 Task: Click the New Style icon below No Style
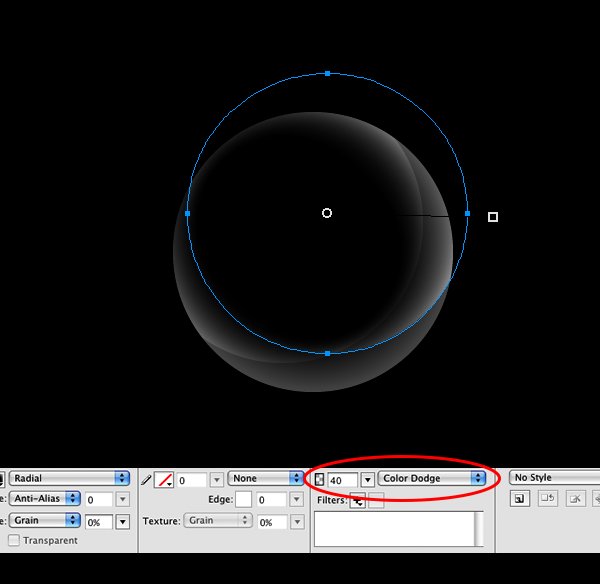coord(520,499)
